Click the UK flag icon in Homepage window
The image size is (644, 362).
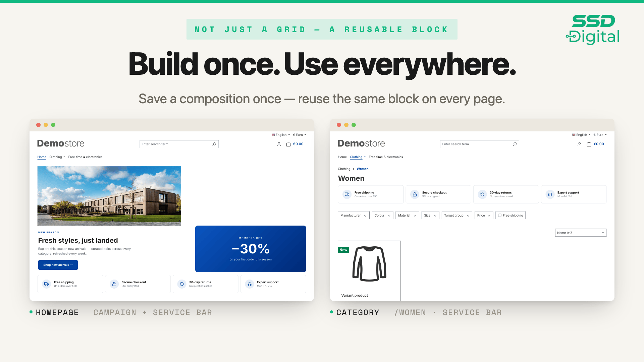pyautogui.click(x=273, y=135)
